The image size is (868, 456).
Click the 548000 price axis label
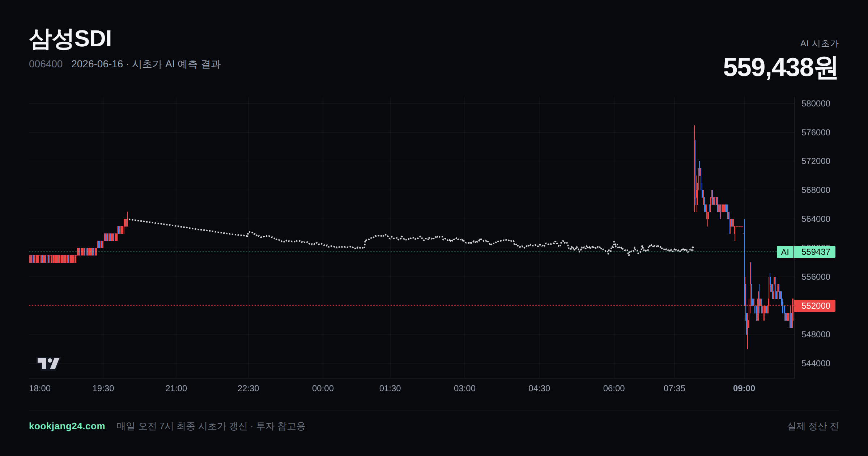816,334
